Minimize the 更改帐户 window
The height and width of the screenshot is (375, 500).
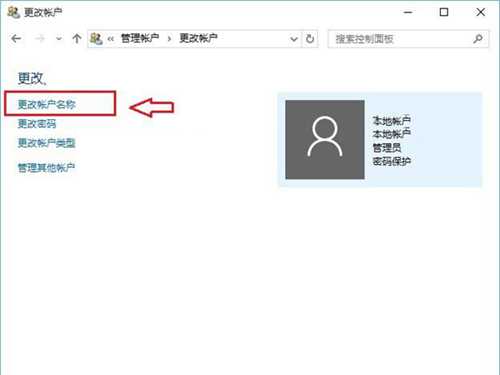[408, 12]
